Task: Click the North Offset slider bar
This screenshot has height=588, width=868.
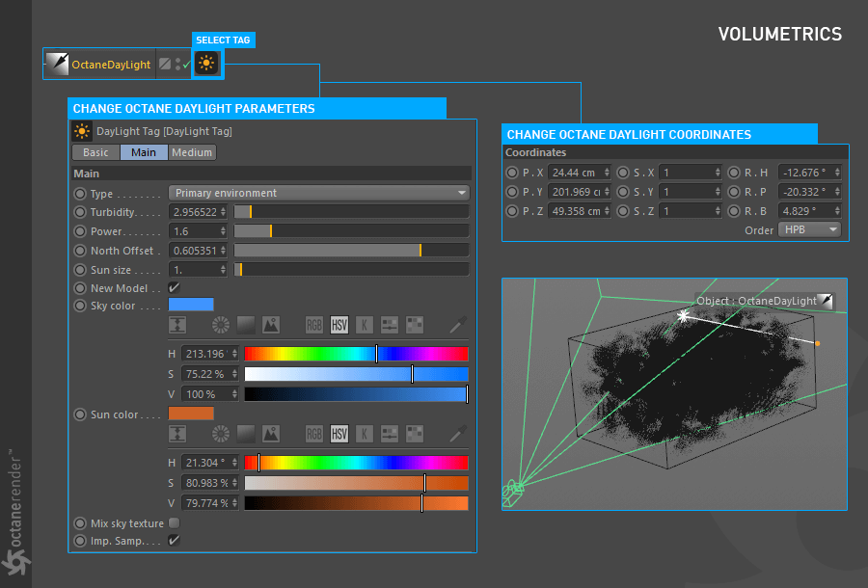Action: coord(351,250)
